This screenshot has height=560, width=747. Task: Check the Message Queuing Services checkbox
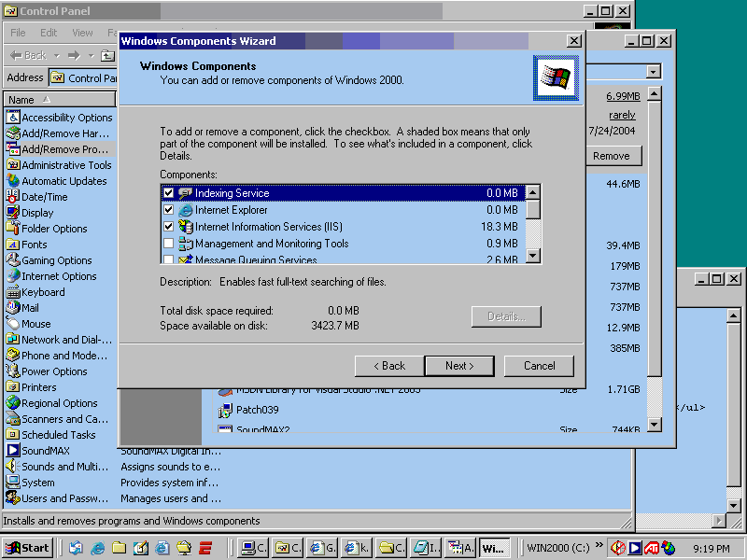[x=168, y=259]
